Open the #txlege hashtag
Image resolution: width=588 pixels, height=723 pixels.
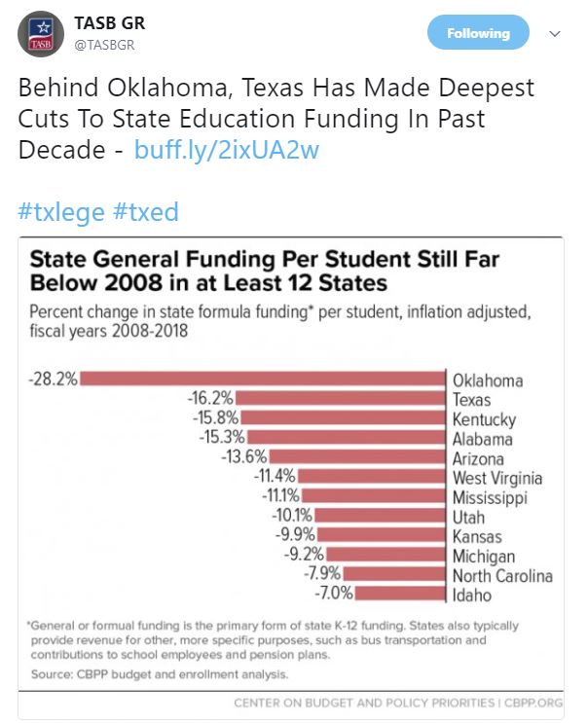point(60,212)
